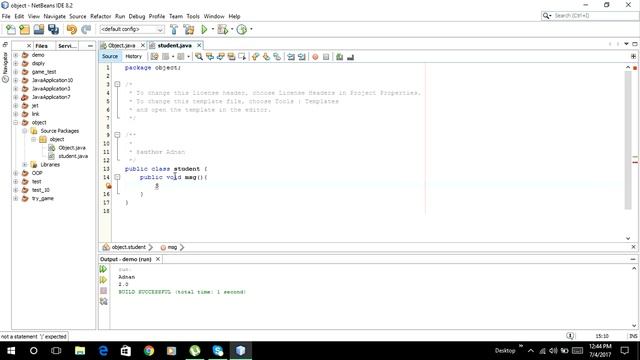This screenshot has width=640, height=360.
Task: Click the Uncomment icon in editor toolbar
Action: [x=350, y=57]
